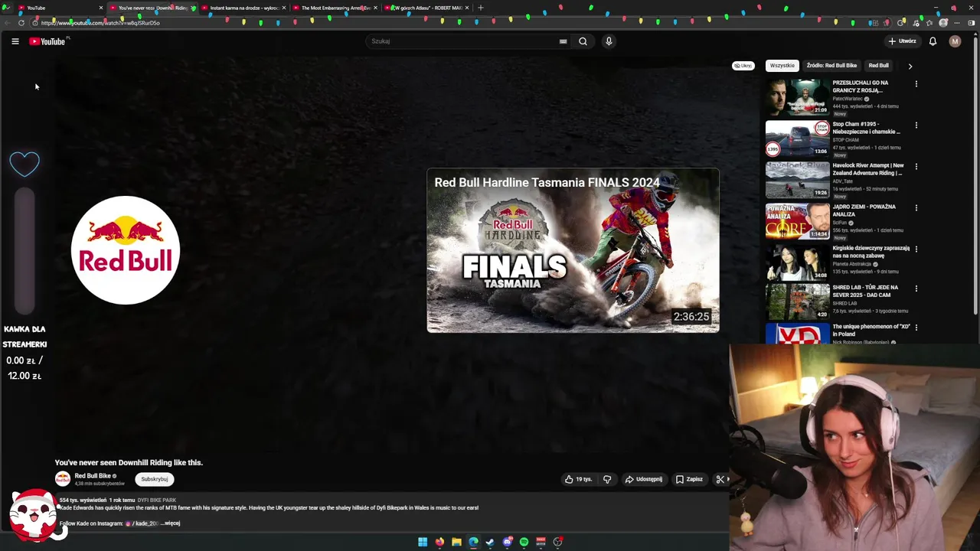Launch Firefox from the taskbar
Image resolution: width=980 pixels, height=551 pixels.
(439, 542)
